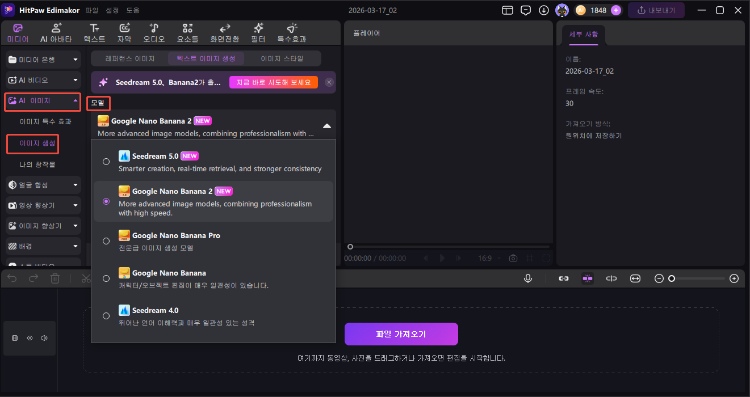The height and width of the screenshot is (397, 750).
Task: Click the redo arrow in timeline toolbar
Action: point(33,278)
